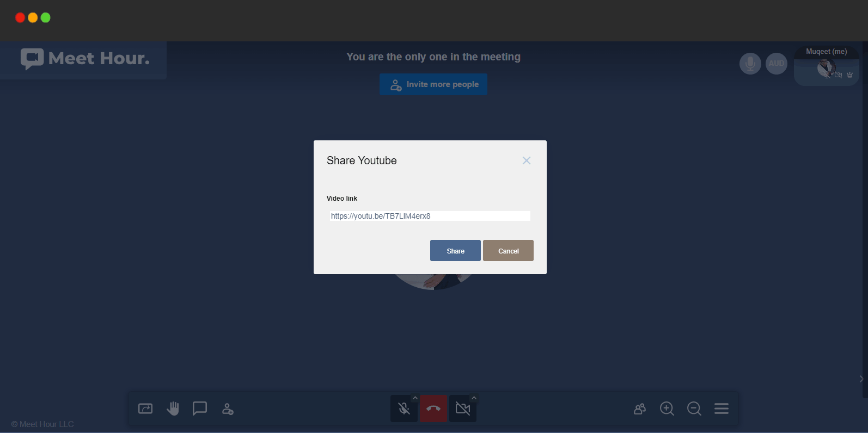Click the zoom in magnifier icon
868x433 pixels.
click(x=667, y=409)
